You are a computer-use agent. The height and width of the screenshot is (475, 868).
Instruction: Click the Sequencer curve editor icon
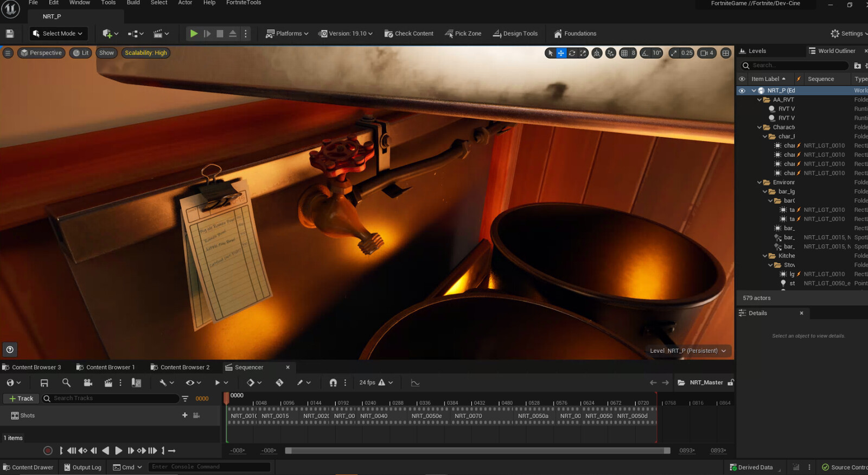coord(415,383)
